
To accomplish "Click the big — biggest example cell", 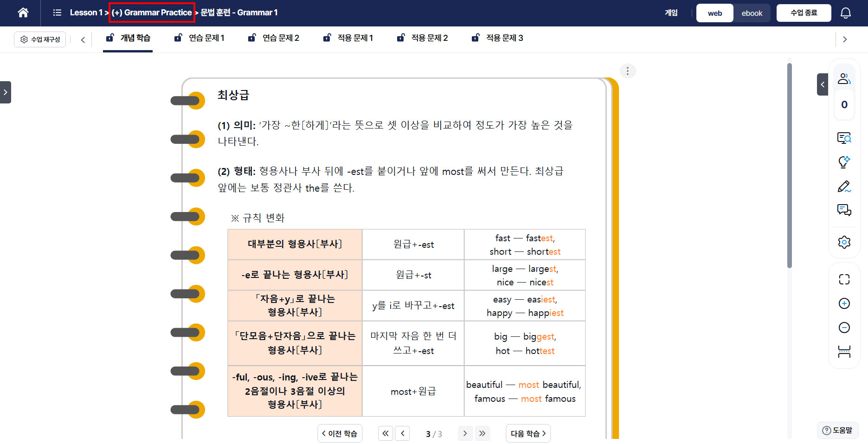I will [x=525, y=343].
